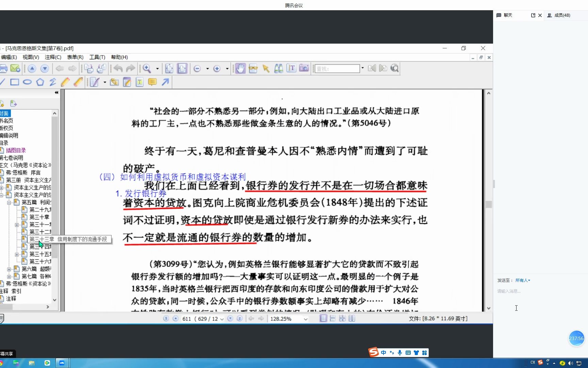
Task: Select the text box annotation tool
Action: tap(140, 82)
